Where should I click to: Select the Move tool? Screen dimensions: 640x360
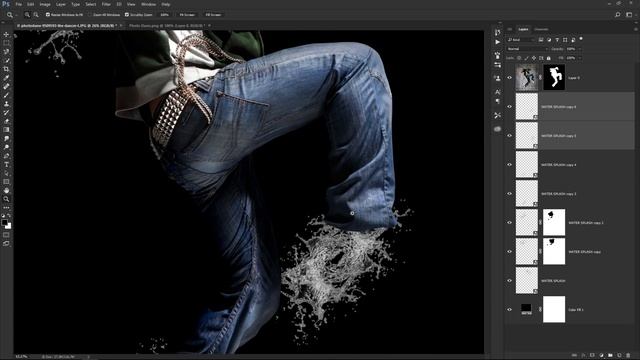pyautogui.click(x=6, y=34)
